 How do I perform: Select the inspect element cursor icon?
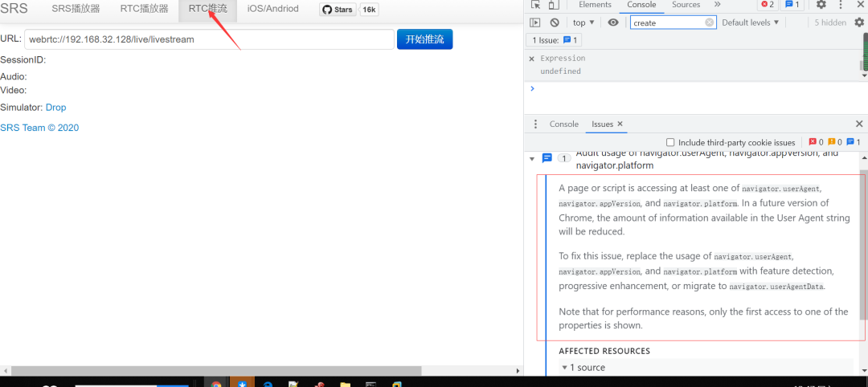[535, 5]
